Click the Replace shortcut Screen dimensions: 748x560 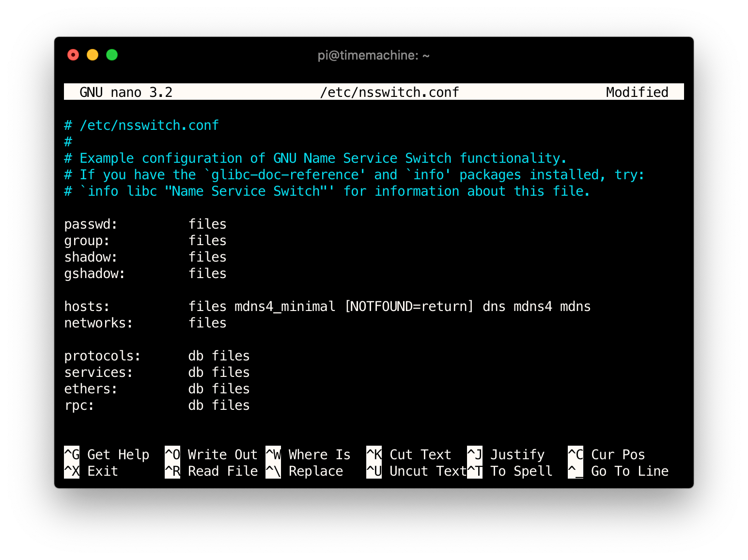pyautogui.click(x=315, y=471)
